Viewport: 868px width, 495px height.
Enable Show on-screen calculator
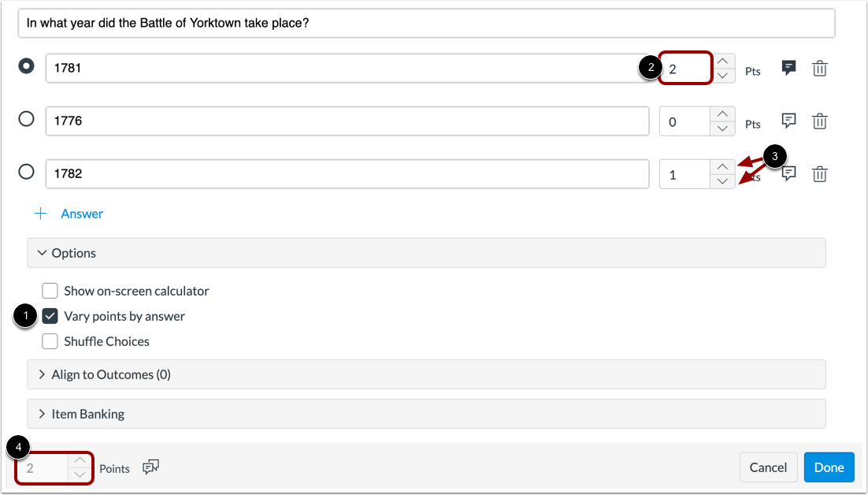tap(50, 291)
